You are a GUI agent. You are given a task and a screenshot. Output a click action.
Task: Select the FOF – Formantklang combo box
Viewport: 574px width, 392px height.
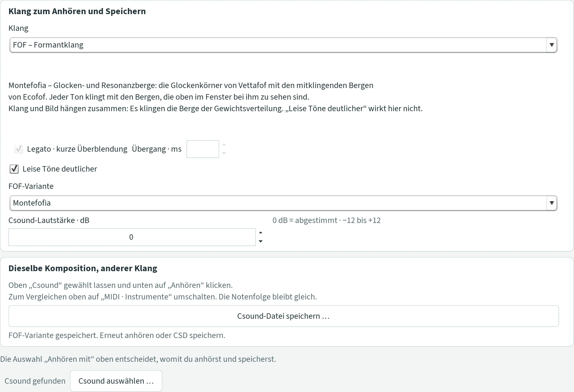(283, 45)
